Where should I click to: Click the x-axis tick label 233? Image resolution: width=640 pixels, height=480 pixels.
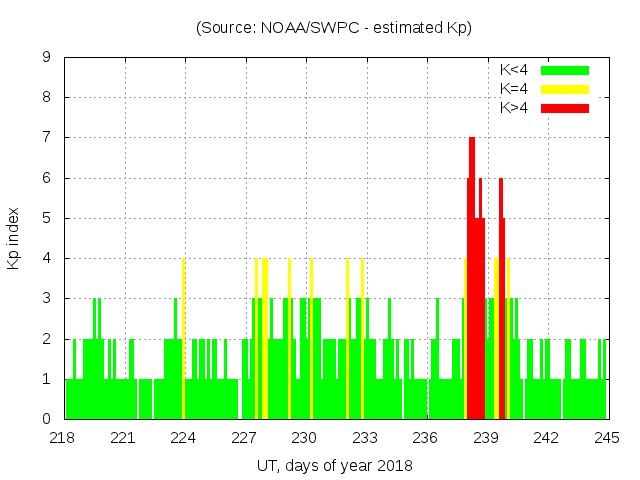(x=365, y=437)
